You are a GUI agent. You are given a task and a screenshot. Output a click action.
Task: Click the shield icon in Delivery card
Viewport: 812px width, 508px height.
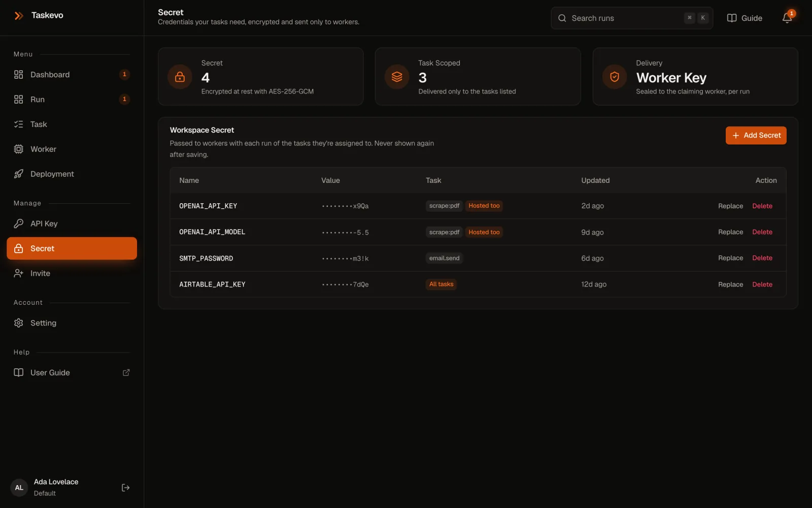615,77
